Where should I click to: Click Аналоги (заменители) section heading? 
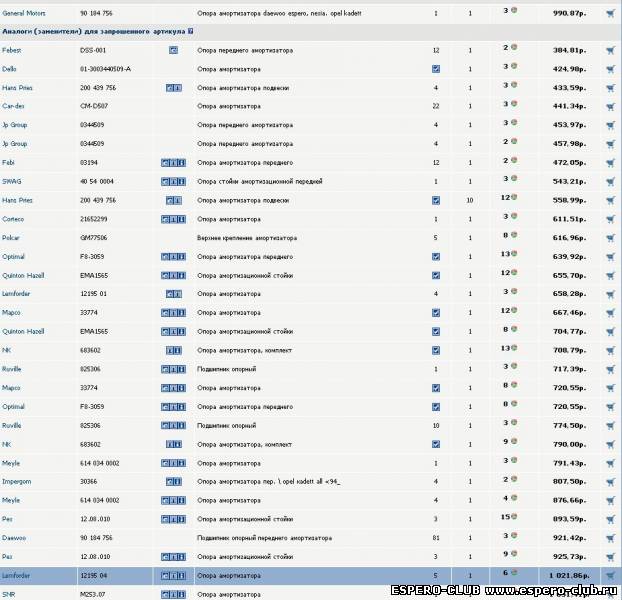[x=94, y=31]
